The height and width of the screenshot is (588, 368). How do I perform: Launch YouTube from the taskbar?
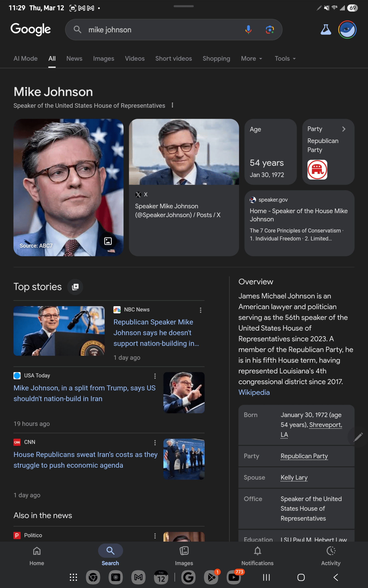(234, 577)
